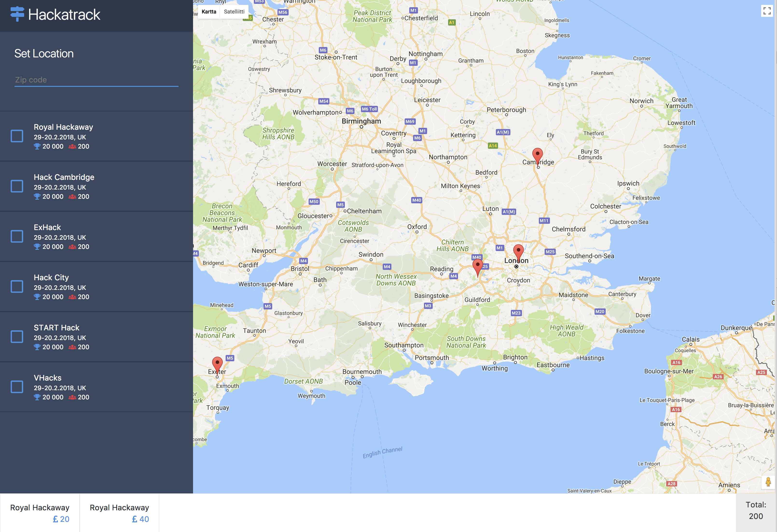Enable the Hack City checkbox
This screenshot has width=777, height=532.
17,286
